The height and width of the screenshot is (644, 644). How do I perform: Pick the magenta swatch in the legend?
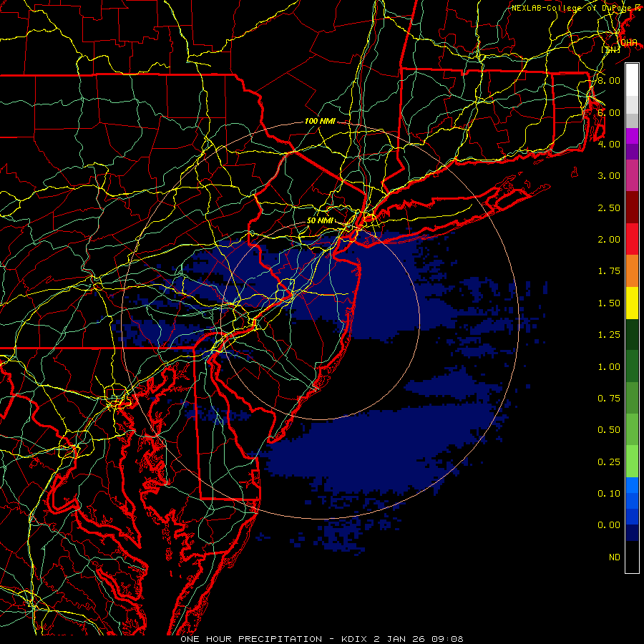(x=632, y=136)
